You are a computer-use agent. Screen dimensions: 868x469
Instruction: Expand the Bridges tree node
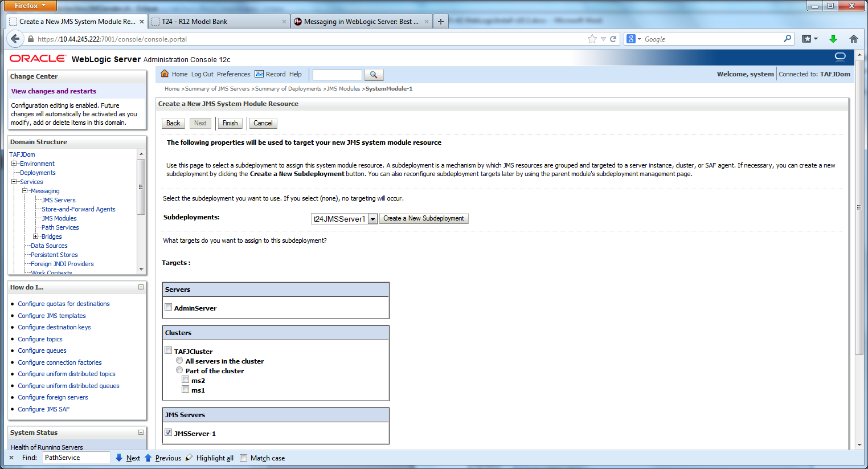click(36, 236)
